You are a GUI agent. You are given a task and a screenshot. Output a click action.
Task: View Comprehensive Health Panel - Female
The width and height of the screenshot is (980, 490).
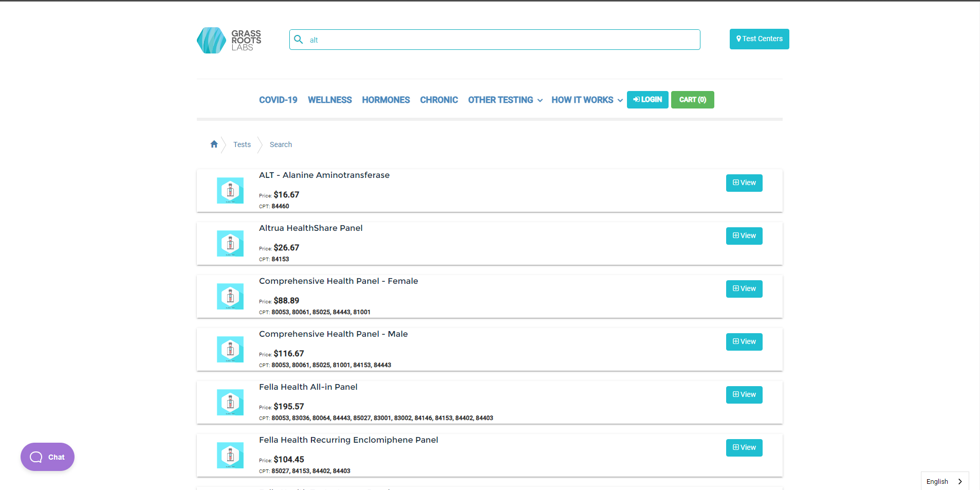pyautogui.click(x=744, y=289)
